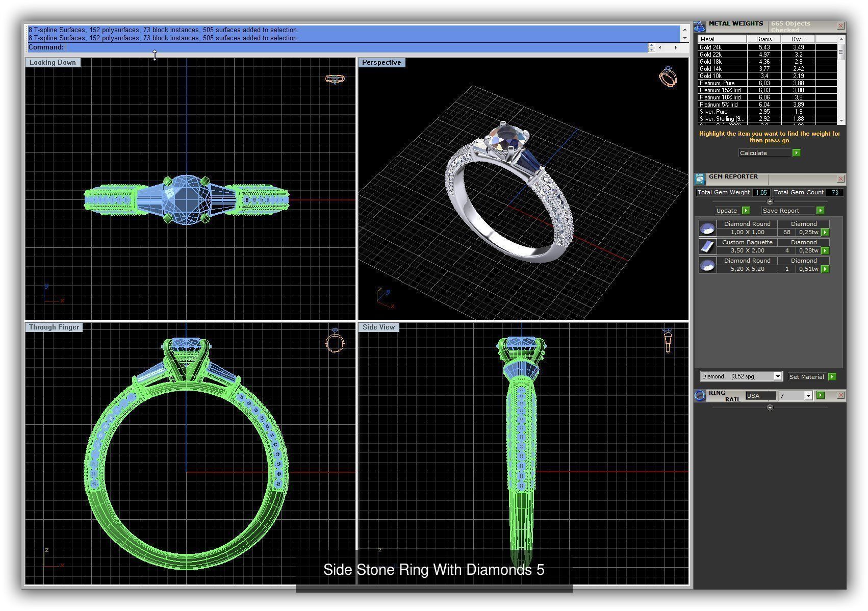Select the Gold 22k row
Image resolution: width=868 pixels, height=611 pixels.
tap(768, 55)
